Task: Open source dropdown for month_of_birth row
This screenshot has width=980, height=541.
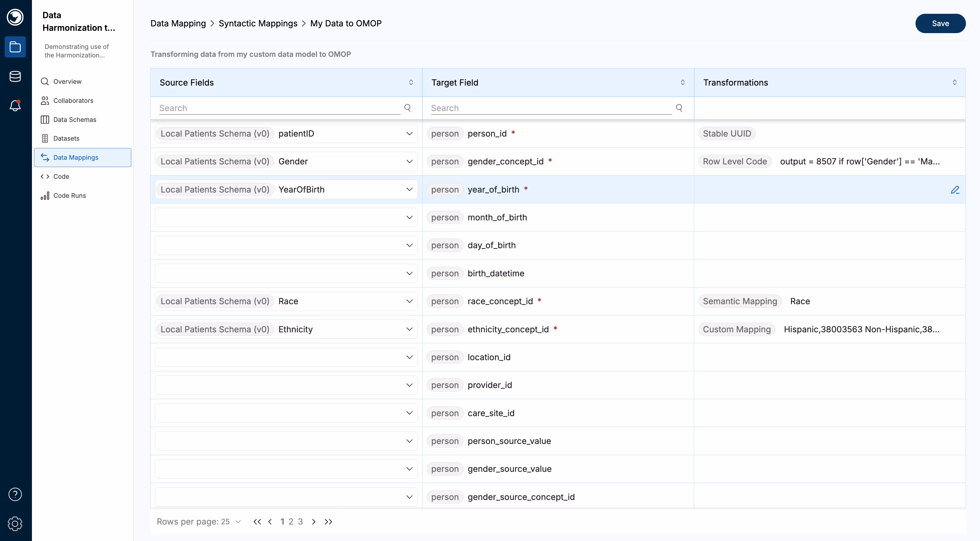Action: pos(286,217)
